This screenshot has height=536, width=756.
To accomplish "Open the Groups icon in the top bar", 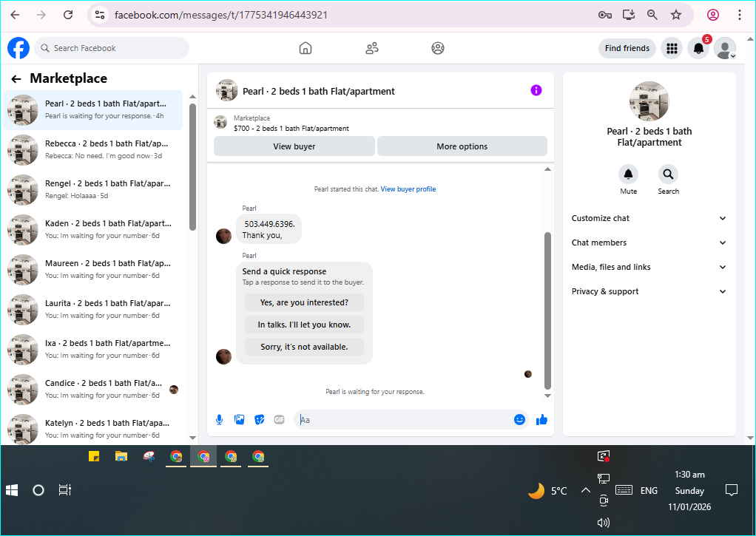I will (x=438, y=48).
